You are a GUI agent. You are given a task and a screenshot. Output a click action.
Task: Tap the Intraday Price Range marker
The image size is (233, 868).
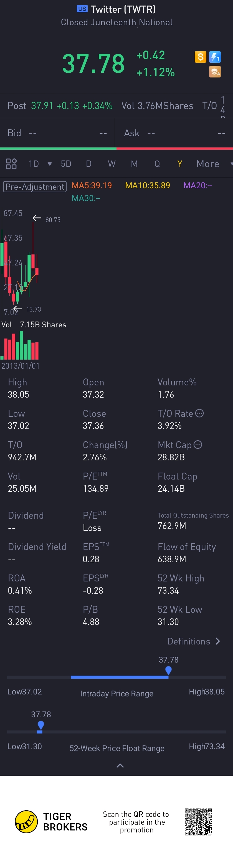pyautogui.click(x=168, y=670)
